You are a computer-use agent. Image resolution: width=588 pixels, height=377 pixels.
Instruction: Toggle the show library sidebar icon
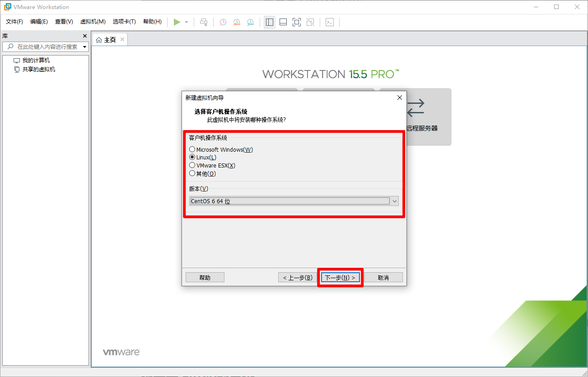270,22
